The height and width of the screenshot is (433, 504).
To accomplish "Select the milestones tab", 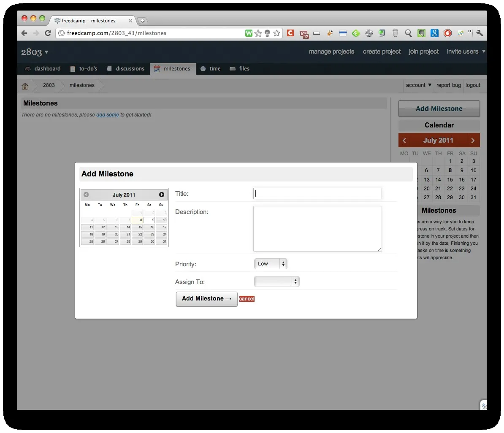I will click(x=173, y=69).
